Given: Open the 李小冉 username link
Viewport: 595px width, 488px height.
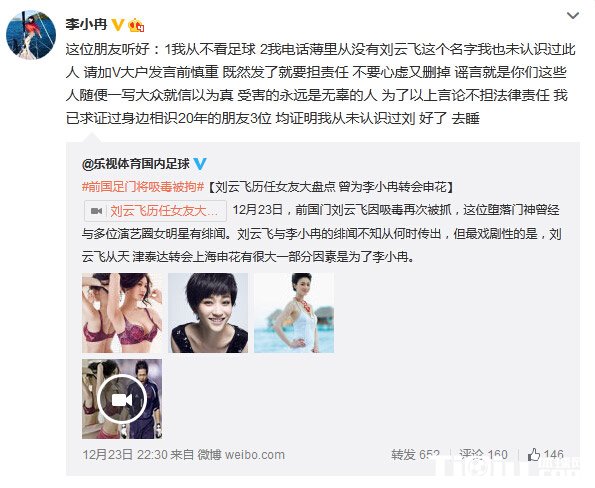Looking at the screenshot, I should coord(86,25).
